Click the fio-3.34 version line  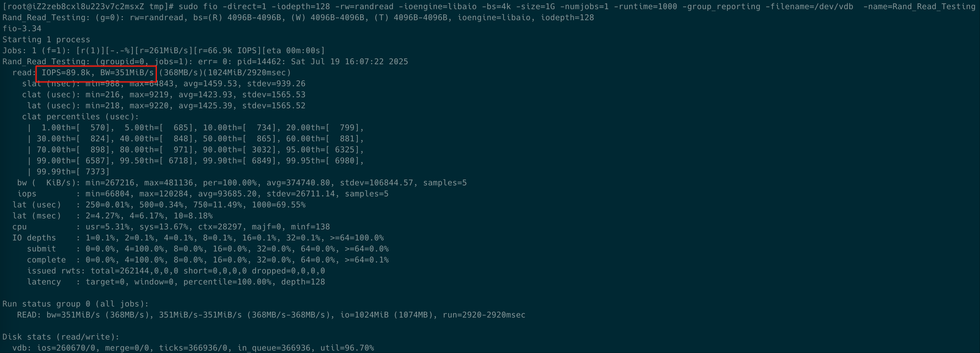click(22, 28)
